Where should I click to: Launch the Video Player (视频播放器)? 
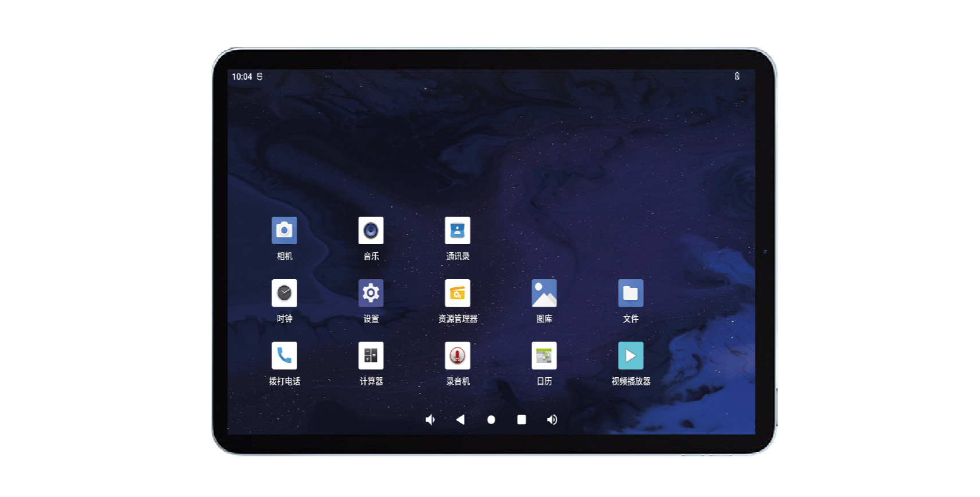pyautogui.click(x=630, y=355)
